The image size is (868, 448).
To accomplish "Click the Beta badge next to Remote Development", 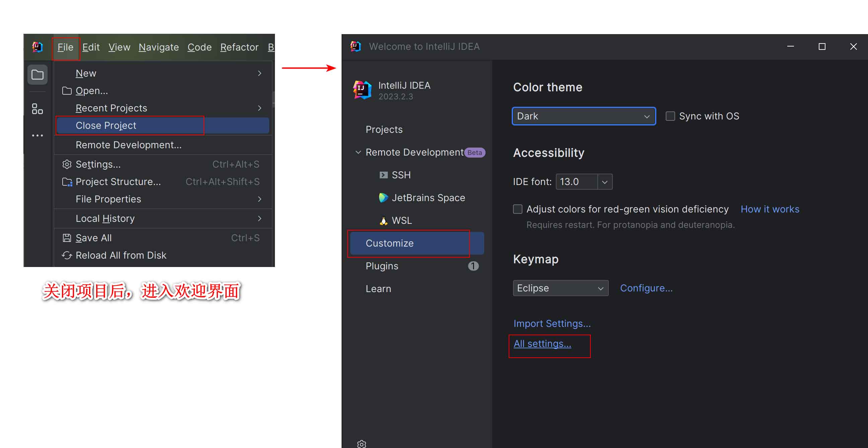I will coord(475,153).
